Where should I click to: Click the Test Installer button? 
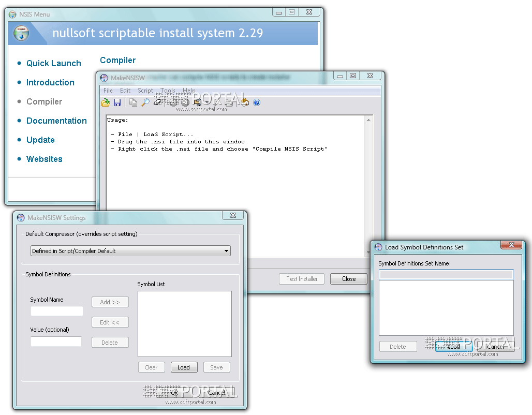[x=302, y=278]
